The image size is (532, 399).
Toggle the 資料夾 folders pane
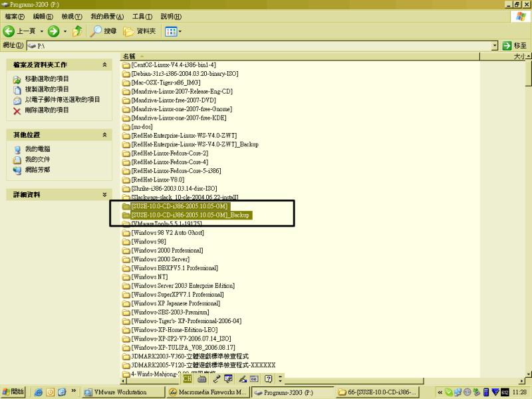pyautogui.click(x=140, y=31)
